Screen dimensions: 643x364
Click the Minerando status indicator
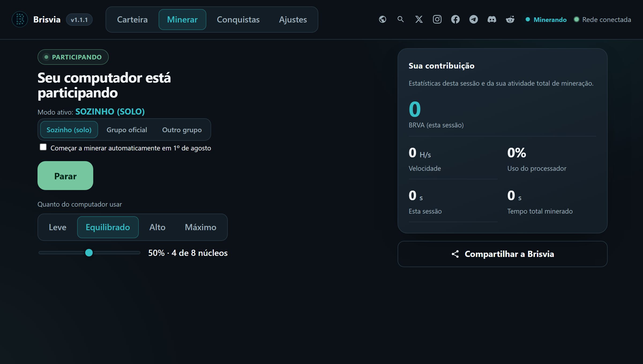(x=546, y=20)
